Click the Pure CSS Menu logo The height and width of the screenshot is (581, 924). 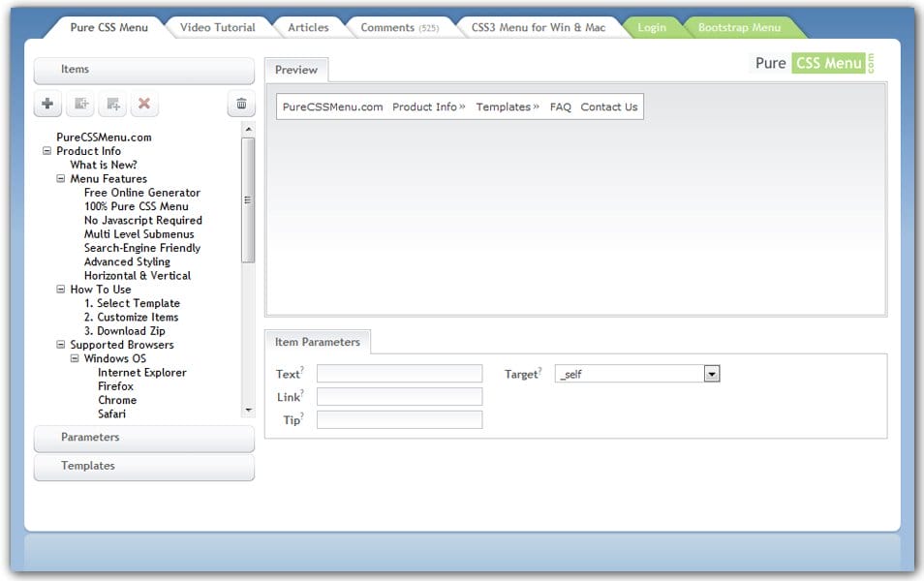814,63
